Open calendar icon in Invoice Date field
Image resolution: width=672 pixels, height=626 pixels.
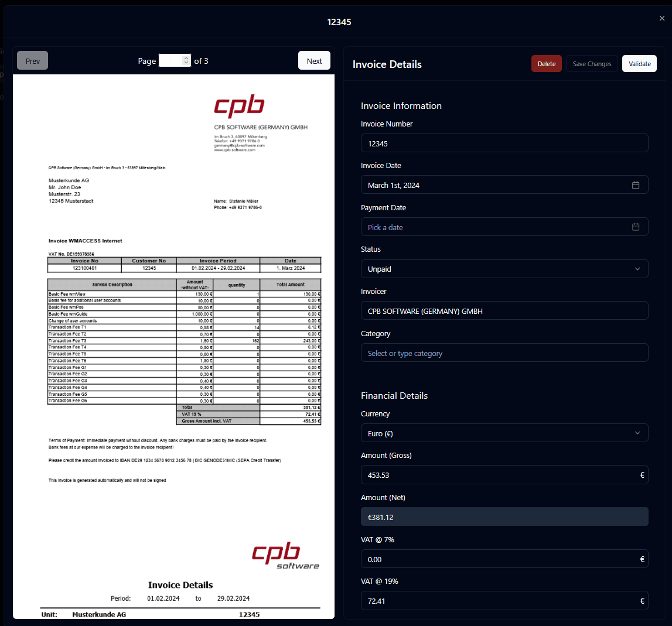(636, 185)
